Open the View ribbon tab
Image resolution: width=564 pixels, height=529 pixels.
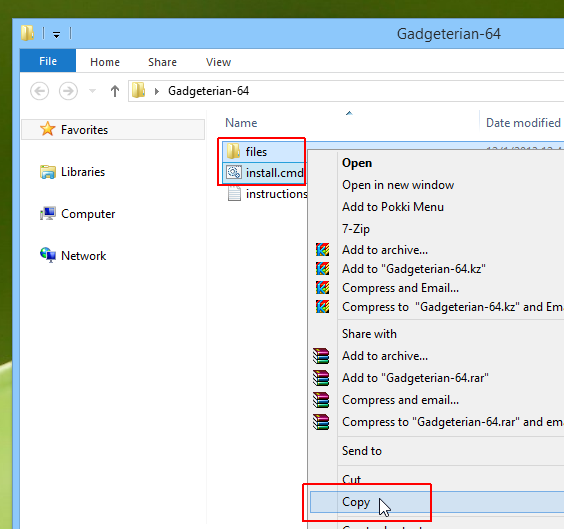[x=218, y=62]
